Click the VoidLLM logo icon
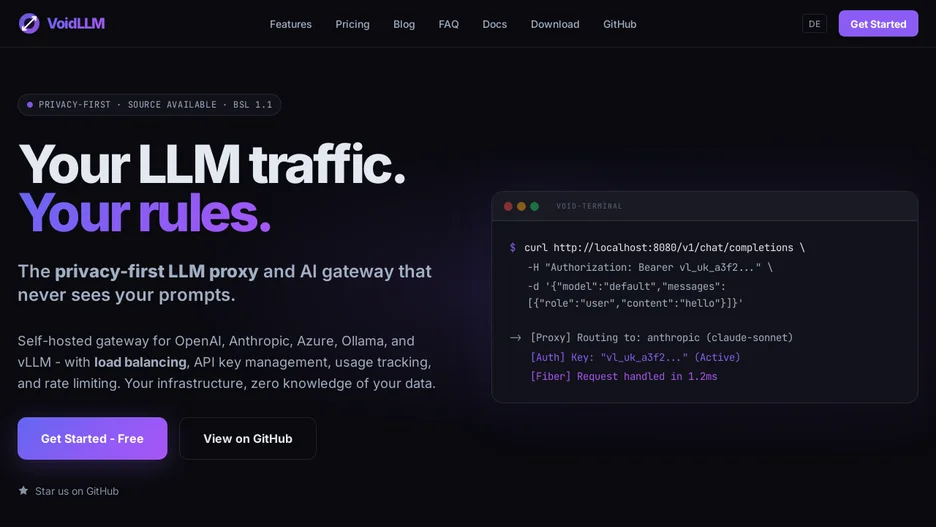Viewport: 936px width, 527px height. [29, 23]
